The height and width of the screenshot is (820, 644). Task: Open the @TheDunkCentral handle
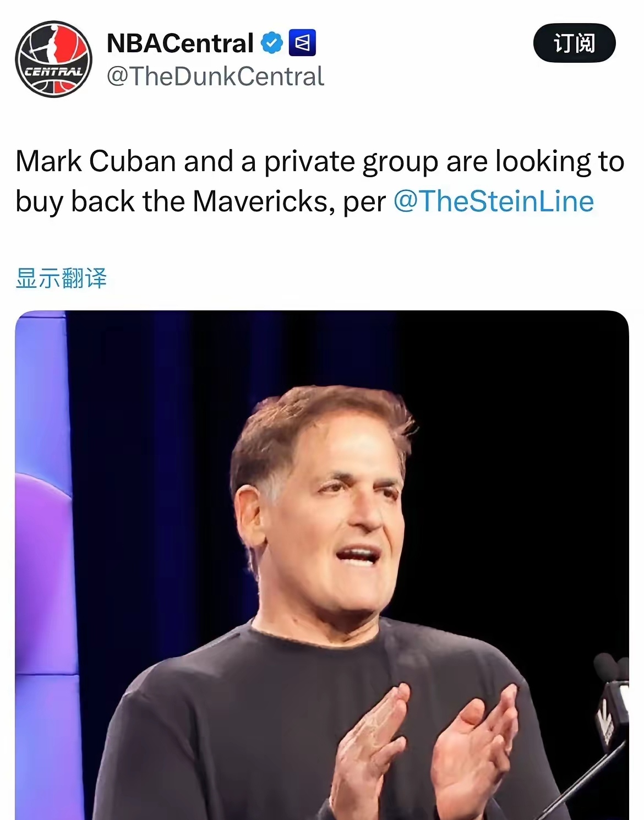(215, 76)
